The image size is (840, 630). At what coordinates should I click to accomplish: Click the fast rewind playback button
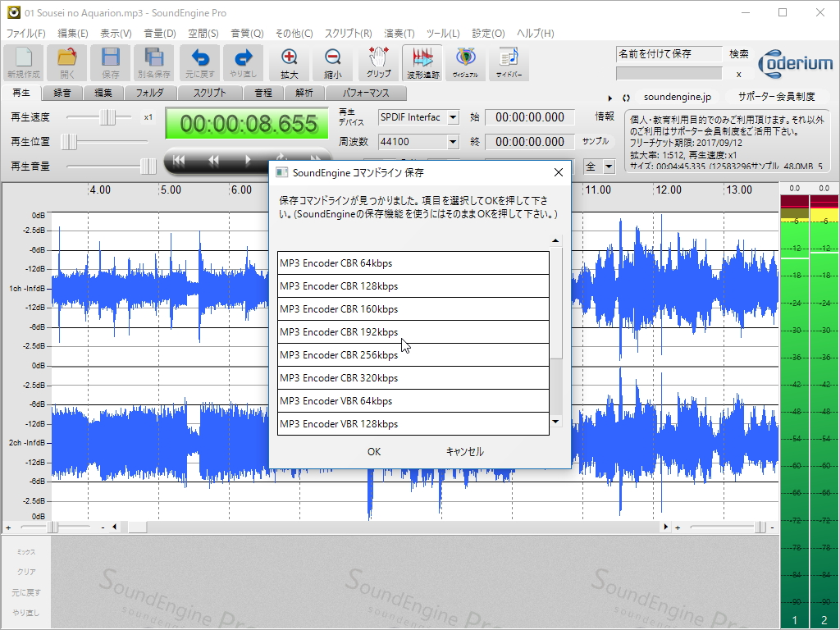tap(213, 160)
